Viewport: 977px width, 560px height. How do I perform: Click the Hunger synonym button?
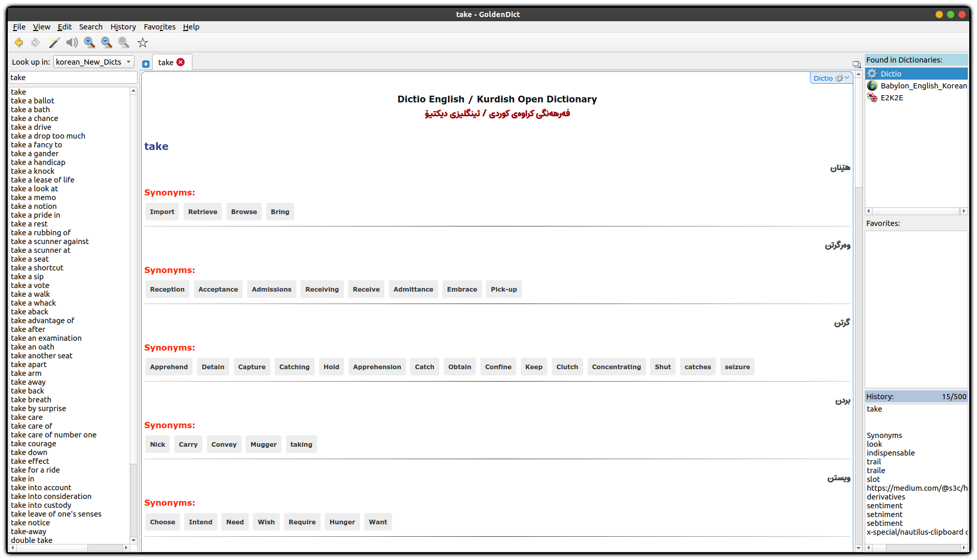point(342,522)
